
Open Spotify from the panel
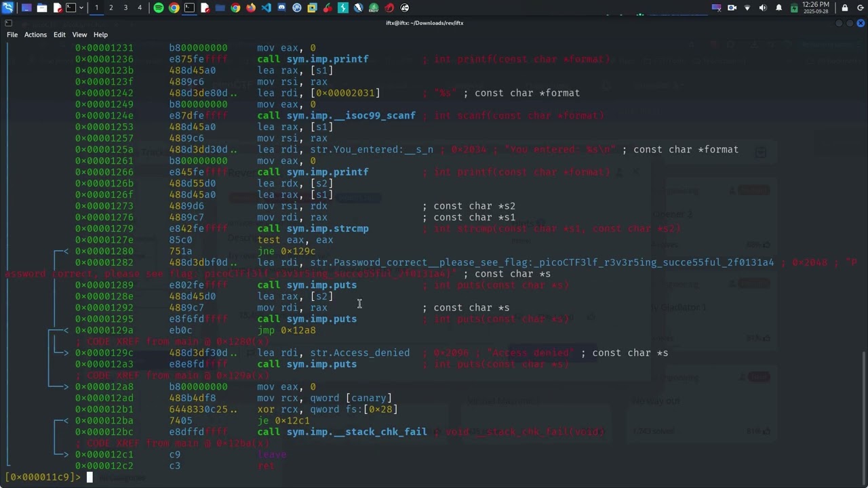(159, 7)
